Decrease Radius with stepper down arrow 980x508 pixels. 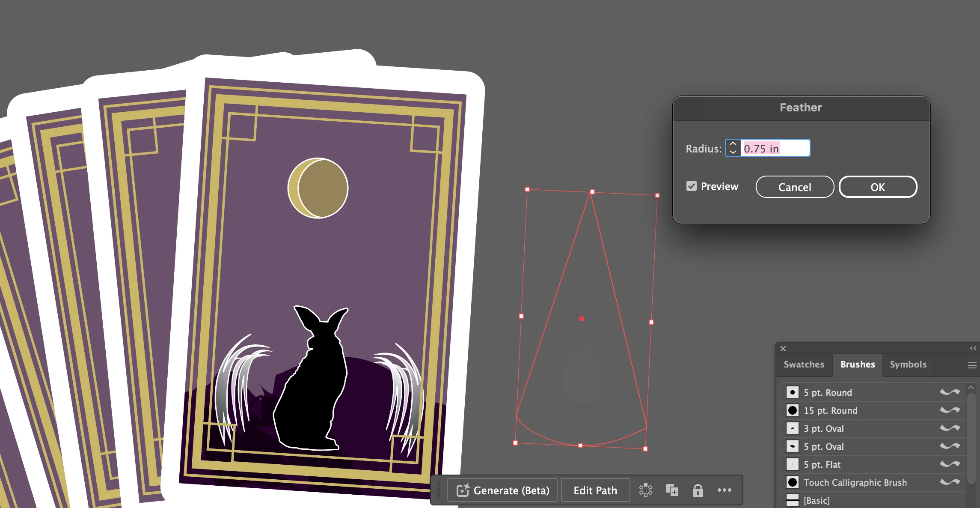pyautogui.click(x=733, y=152)
